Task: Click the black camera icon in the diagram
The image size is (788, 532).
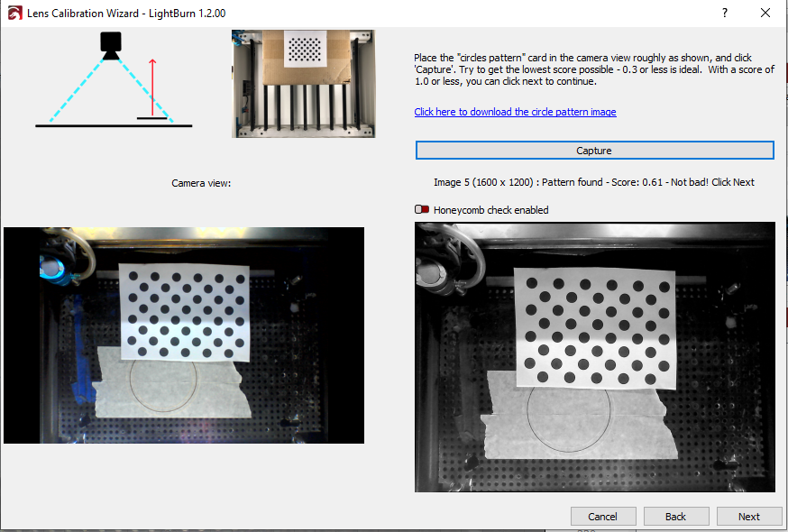Action: point(111,46)
